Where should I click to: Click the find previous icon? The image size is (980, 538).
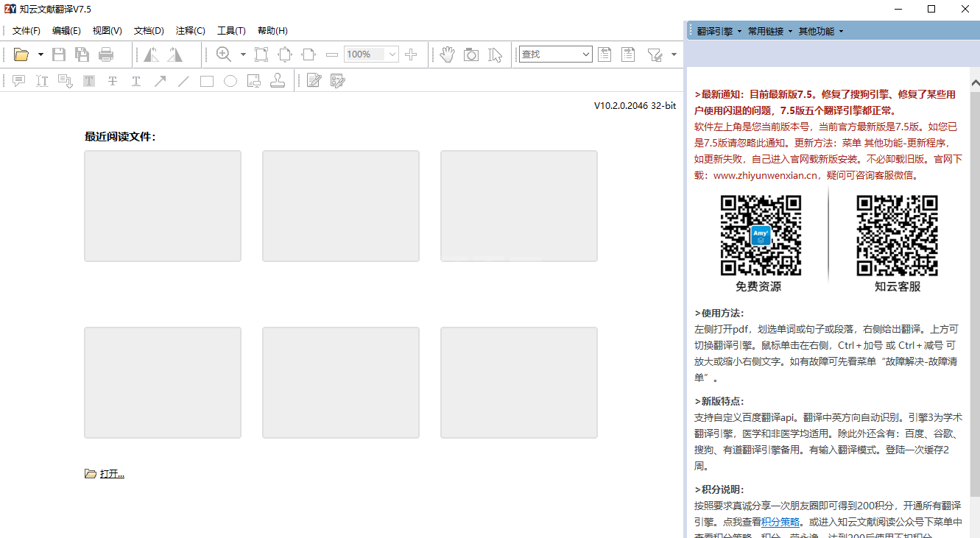[x=604, y=54]
